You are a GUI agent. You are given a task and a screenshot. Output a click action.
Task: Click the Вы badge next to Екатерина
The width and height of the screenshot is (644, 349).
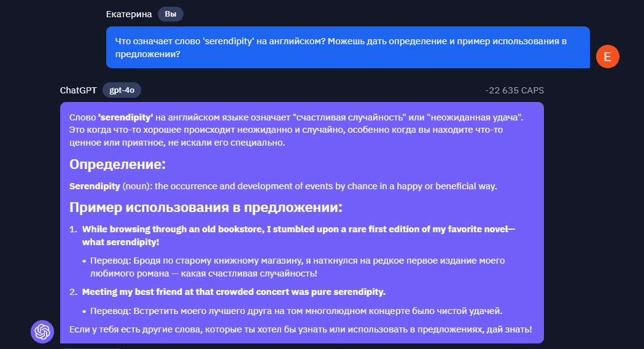click(x=171, y=14)
